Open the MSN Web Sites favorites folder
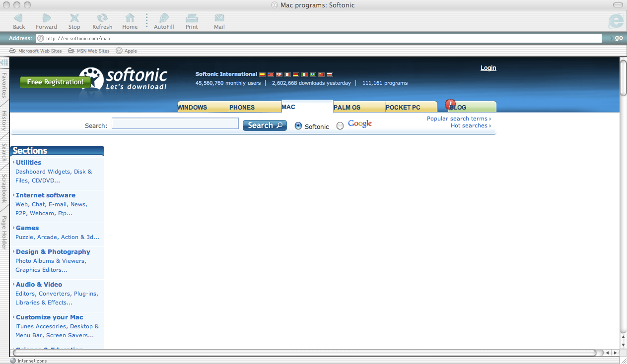 (x=89, y=51)
